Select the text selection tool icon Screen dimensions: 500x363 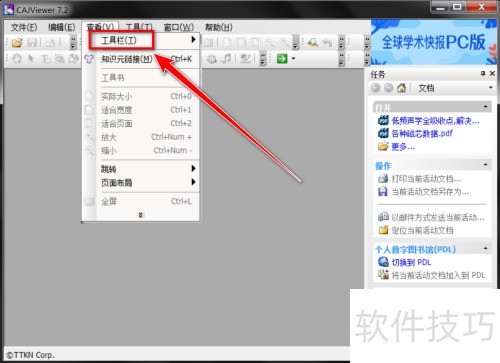pyautogui.click(x=46, y=59)
